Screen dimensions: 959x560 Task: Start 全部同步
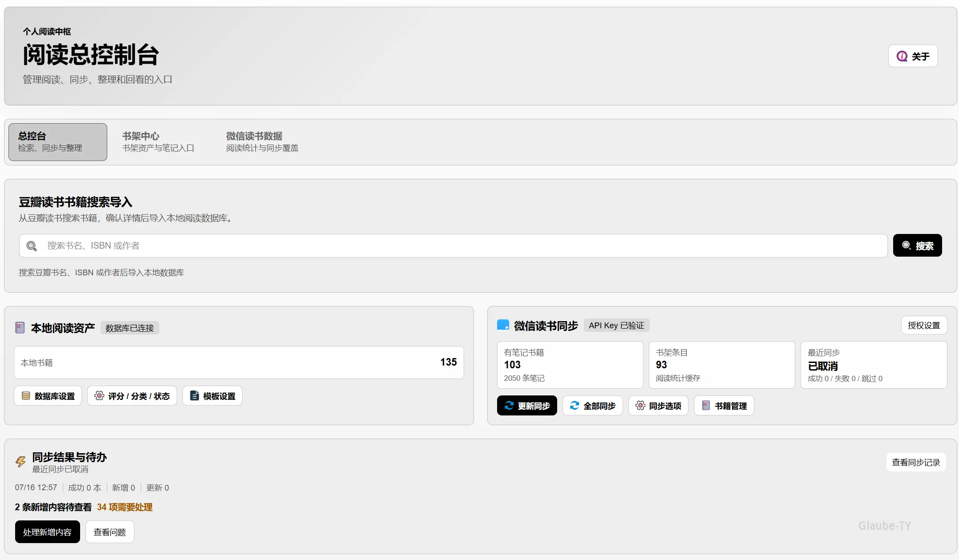[592, 406]
